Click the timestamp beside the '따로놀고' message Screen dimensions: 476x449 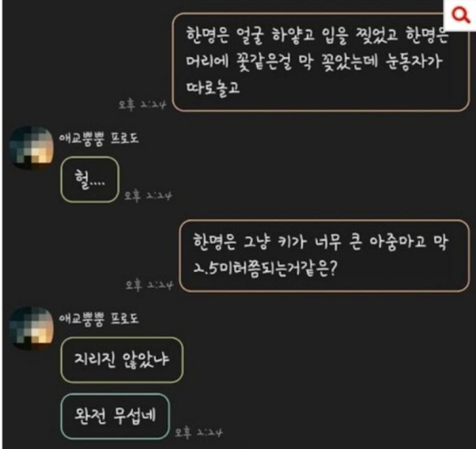click(142, 105)
